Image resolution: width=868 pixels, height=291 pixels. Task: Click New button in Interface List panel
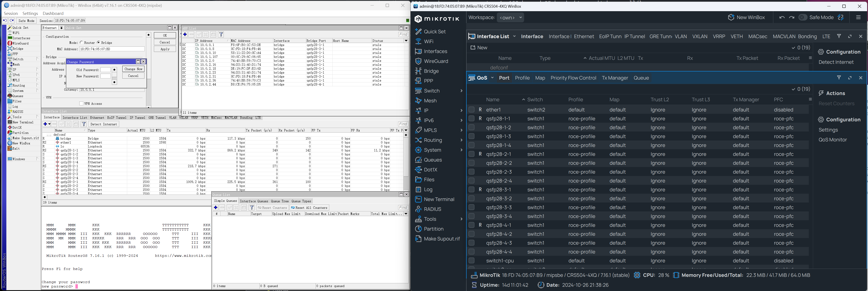click(x=479, y=48)
